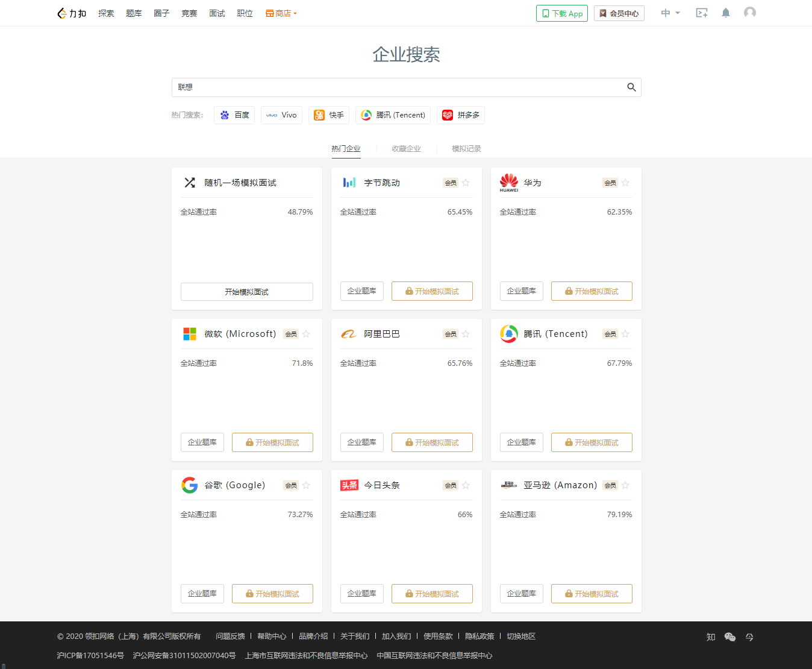Open 企业题库 for 今日头条
The height and width of the screenshot is (669, 812).
click(362, 594)
